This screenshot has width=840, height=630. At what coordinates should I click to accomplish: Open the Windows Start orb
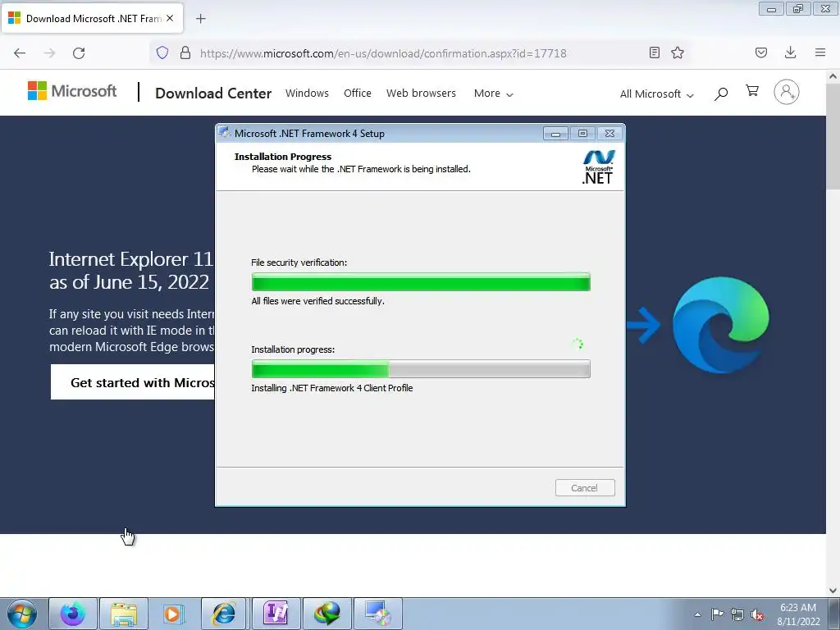pyautogui.click(x=22, y=614)
